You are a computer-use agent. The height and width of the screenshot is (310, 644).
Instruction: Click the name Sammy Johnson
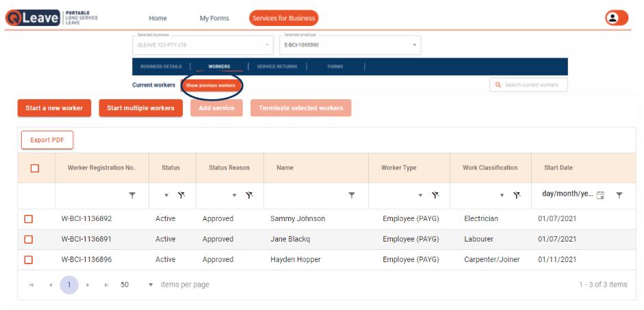298,219
